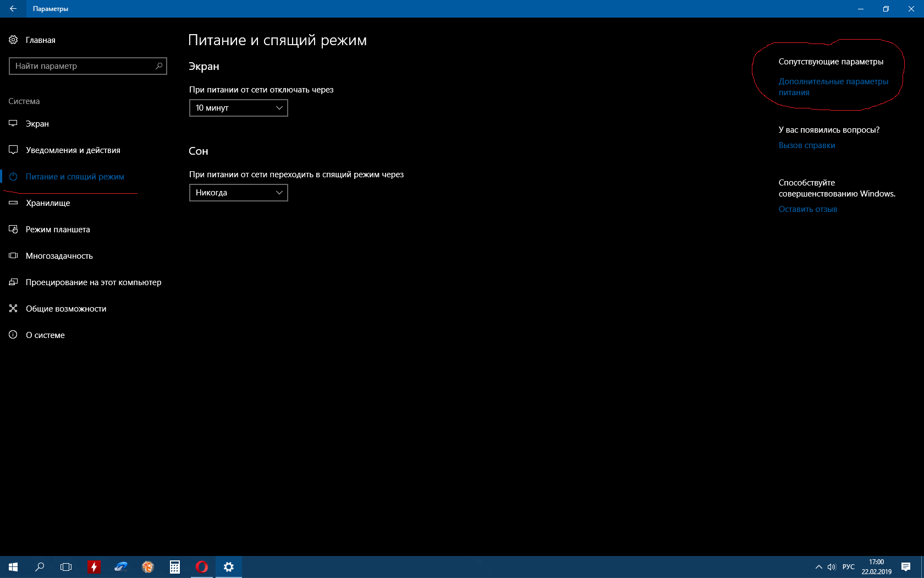Expand the sleep Никогда dropdown

click(x=238, y=193)
